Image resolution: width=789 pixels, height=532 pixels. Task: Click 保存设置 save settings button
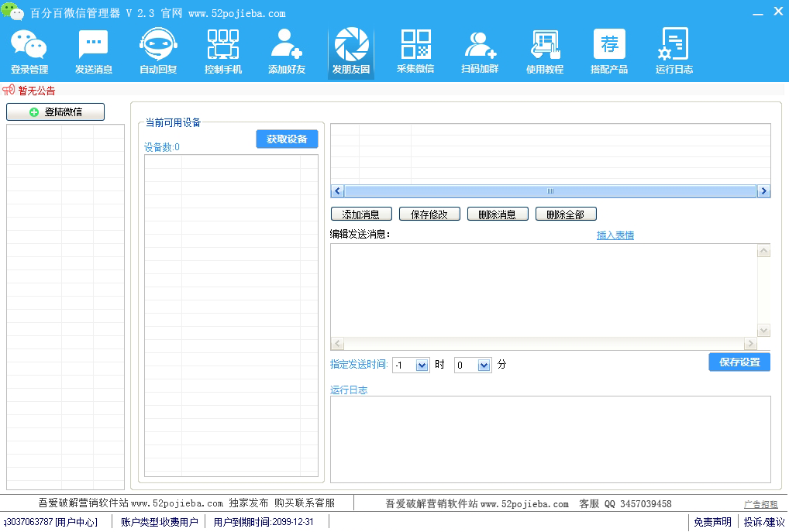click(x=739, y=362)
